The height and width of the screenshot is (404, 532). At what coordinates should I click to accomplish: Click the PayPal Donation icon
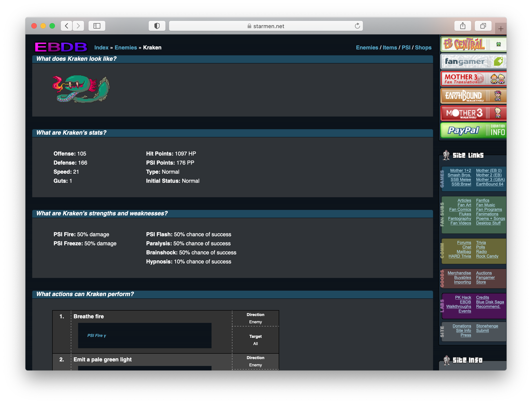[473, 130]
